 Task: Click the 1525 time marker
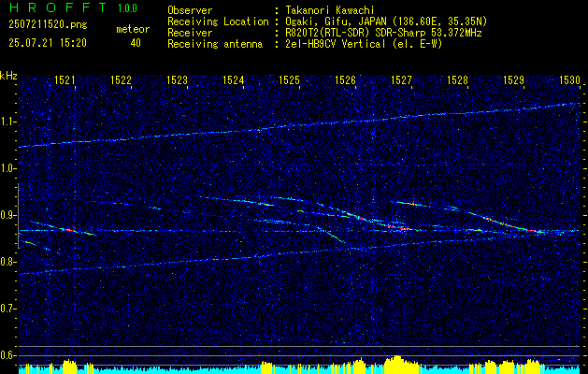pyautogui.click(x=290, y=79)
